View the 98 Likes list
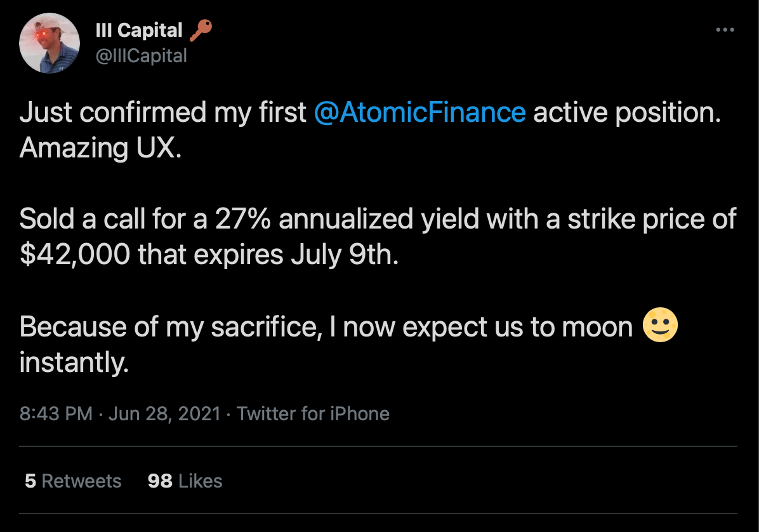The image size is (759, 532). [185, 481]
